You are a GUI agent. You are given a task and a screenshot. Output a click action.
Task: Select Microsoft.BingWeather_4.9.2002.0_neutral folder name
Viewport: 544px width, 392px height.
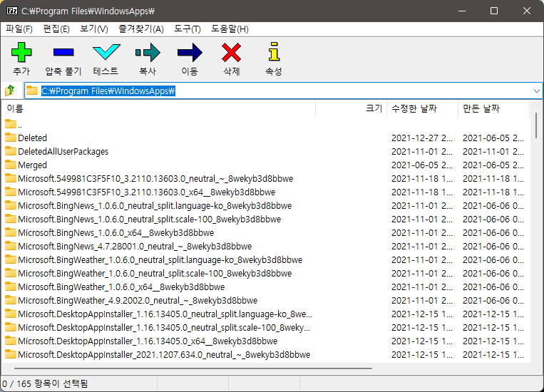138,301
